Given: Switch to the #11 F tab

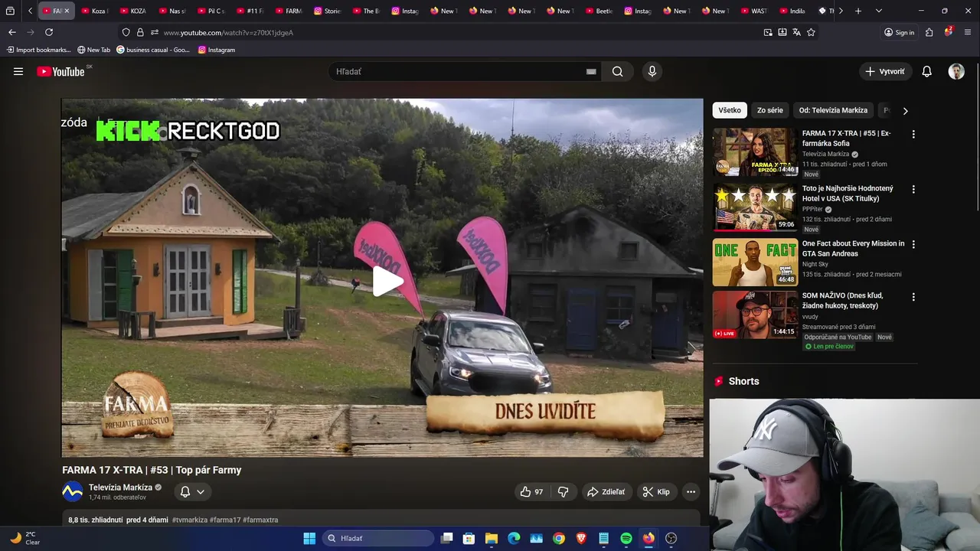Looking at the screenshot, I should (x=250, y=11).
